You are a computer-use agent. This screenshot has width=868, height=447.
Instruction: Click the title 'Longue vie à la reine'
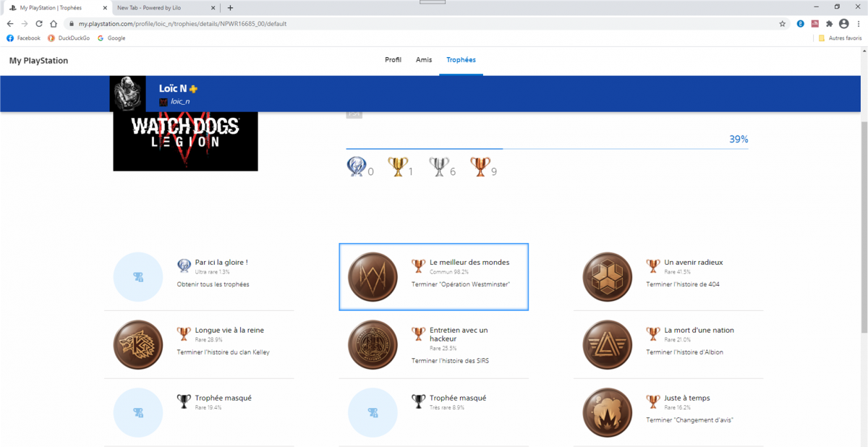[229, 330]
